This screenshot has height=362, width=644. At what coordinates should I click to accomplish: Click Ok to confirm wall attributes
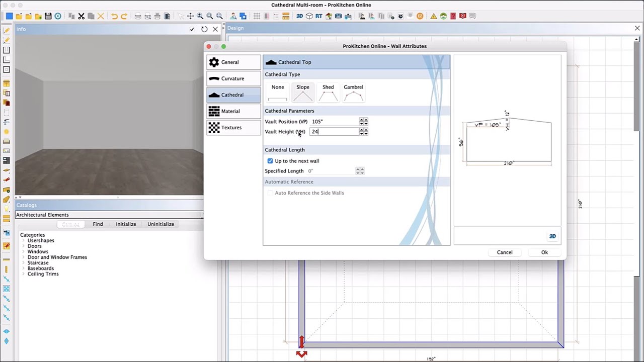click(x=544, y=252)
